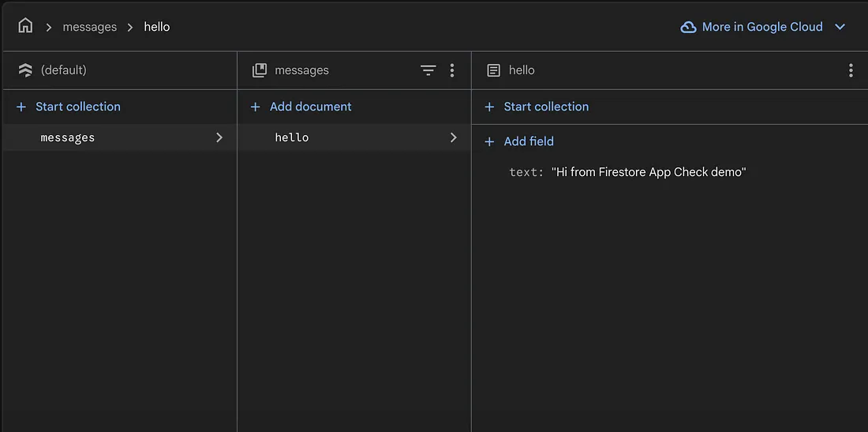This screenshot has width=868, height=432.
Task: Click plus icon in hello panel Start collection
Action: coord(489,107)
